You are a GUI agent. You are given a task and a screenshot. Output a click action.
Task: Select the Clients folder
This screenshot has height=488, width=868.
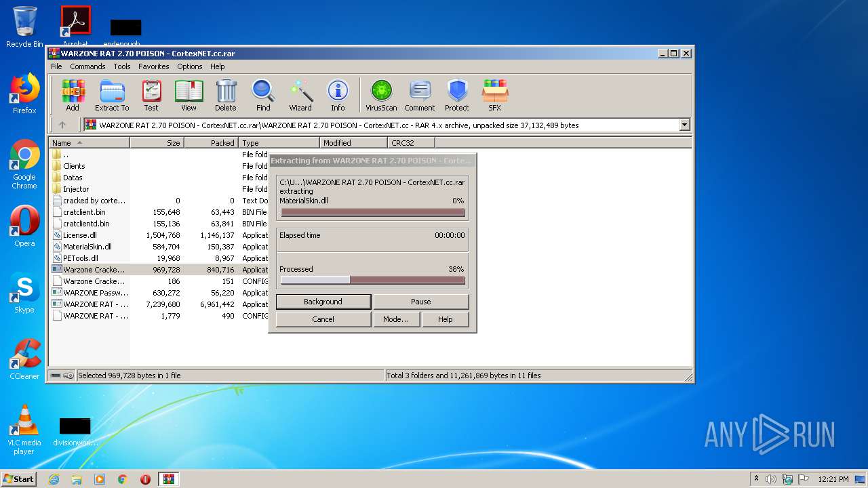click(x=74, y=166)
